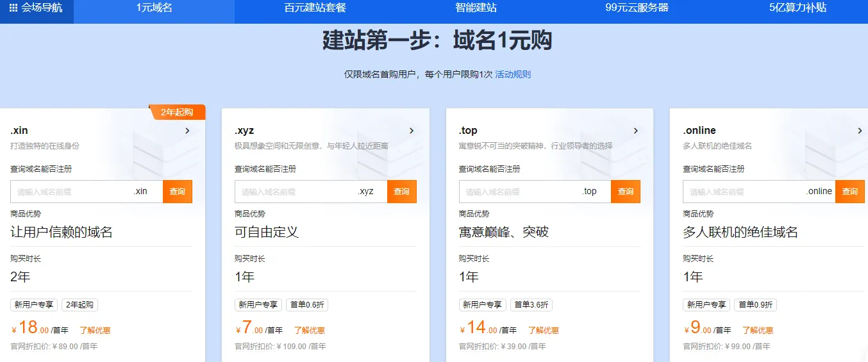This screenshot has height=362, width=868.
Task: Click the 建站第一步:域名1元购 heading
Action: [x=437, y=41]
